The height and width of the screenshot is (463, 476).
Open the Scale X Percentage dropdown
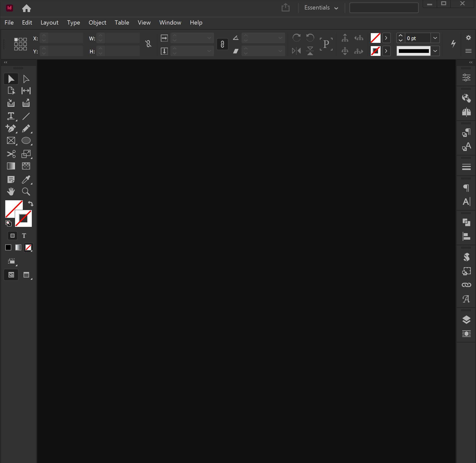coord(209,38)
